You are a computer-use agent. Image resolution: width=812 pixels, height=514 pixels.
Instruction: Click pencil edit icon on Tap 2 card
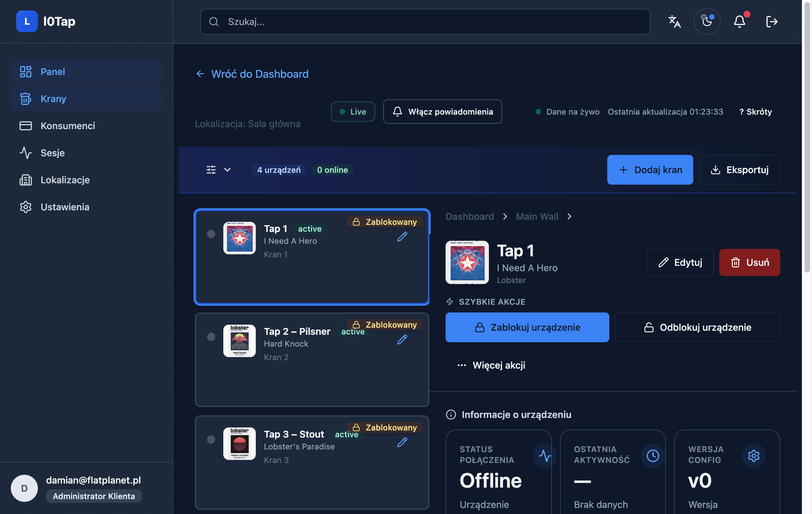[402, 340]
